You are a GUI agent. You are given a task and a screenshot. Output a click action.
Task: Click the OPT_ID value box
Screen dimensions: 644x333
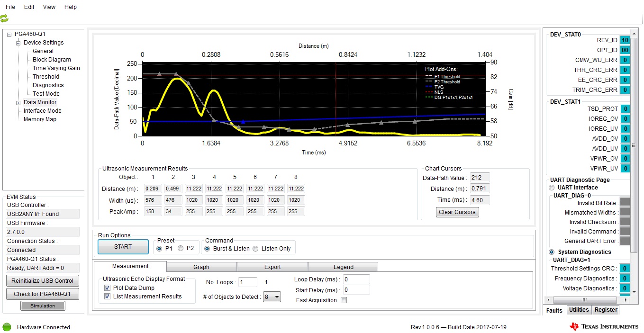pos(625,50)
